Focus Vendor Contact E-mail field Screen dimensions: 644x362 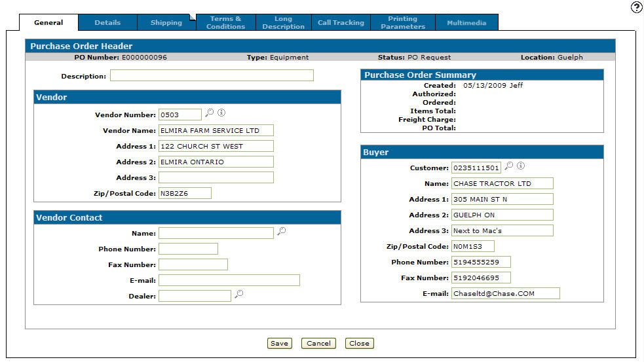pyautogui.click(x=229, y=280)
